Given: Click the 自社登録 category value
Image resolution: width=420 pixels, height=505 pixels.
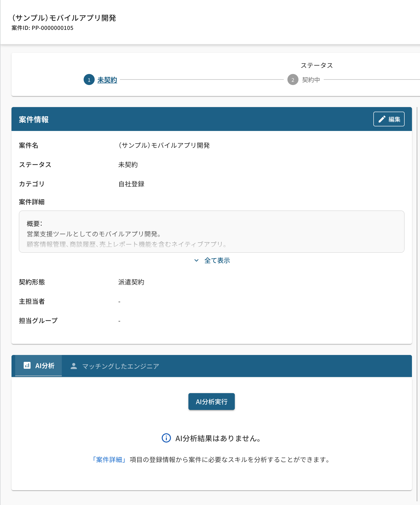Looking at the screenshot, I should click(x=131, y=184).
